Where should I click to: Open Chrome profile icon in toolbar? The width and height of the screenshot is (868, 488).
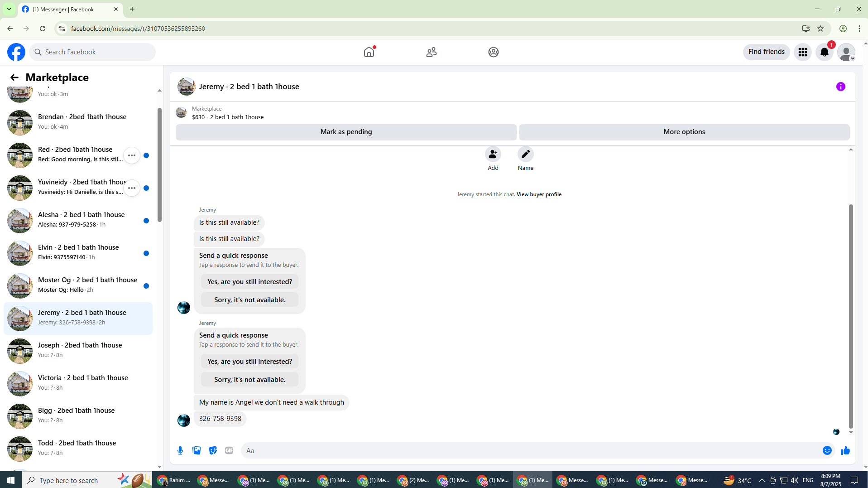(x=843, y=29)
